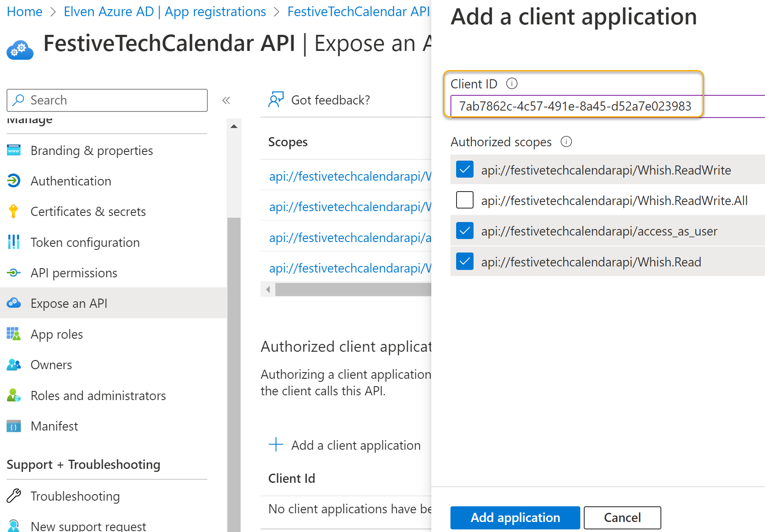Open Roles and administrators
This screenshot has height=532, width=765.
113,395
